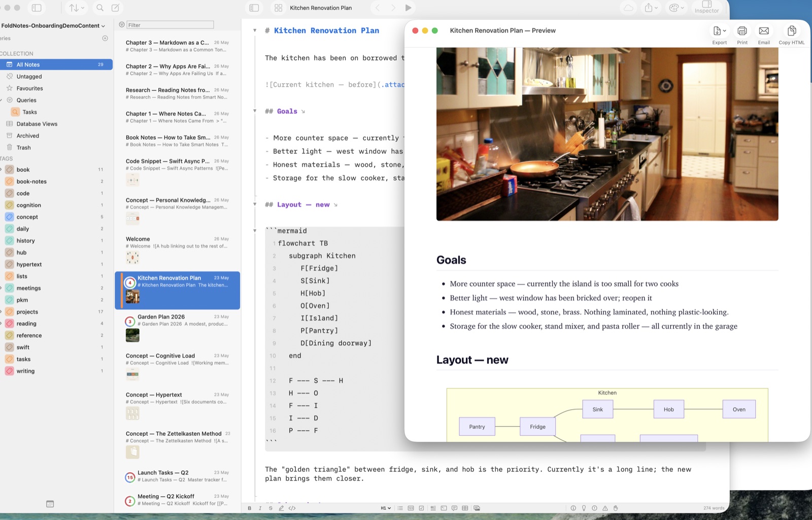Insert a bulleted list
Viewport: 812px width, 520px height.
point(400,508)
